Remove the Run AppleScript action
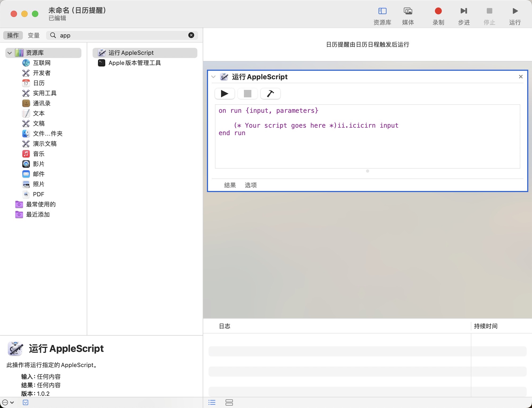Viewport: 532px width, 408px height. click(x=521, y=77)
